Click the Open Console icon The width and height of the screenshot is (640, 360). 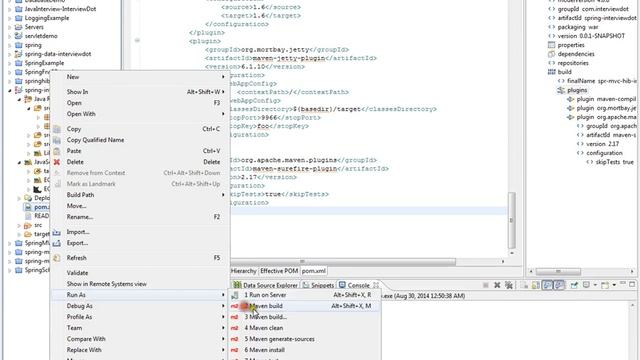(605, 285)
